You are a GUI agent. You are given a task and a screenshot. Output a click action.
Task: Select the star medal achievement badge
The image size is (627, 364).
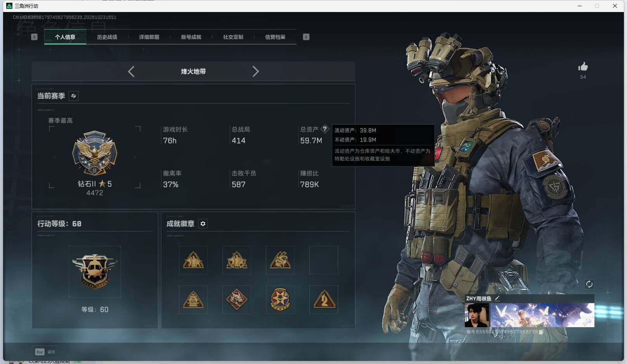point(280,300)
